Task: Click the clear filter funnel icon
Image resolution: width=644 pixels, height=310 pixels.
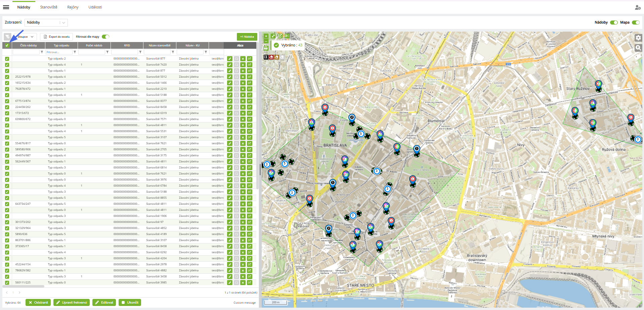Action: point(7,37)
